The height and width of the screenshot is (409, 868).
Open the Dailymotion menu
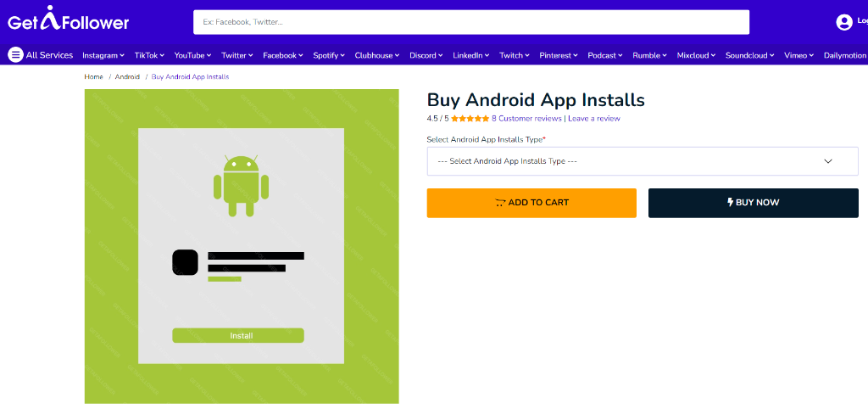click(x=845, y=55)
